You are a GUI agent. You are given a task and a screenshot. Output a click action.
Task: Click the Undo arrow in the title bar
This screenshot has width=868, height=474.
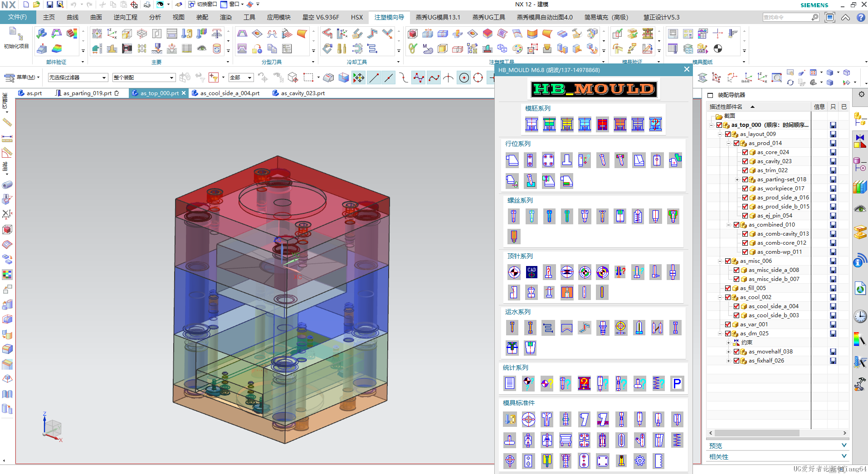tap(73, 5)
